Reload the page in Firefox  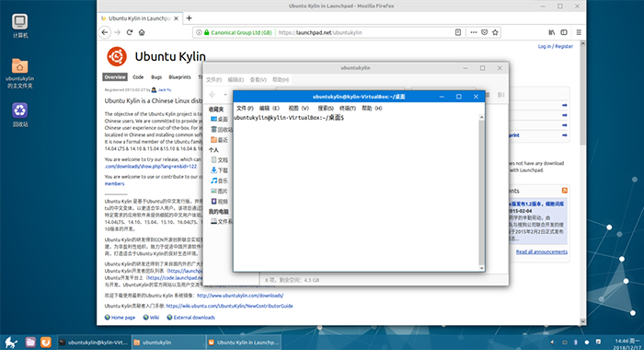[130, 32]
